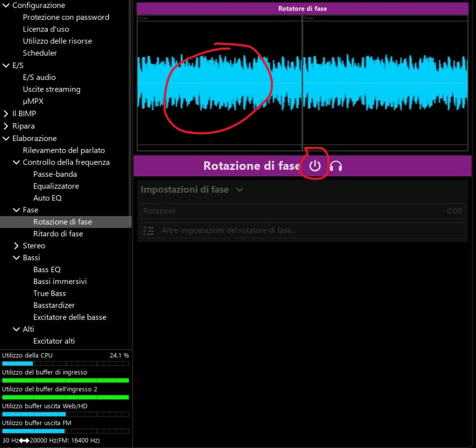Collapse the Controllo della frequenza node

pyautogui.click(x=17, y=162)
